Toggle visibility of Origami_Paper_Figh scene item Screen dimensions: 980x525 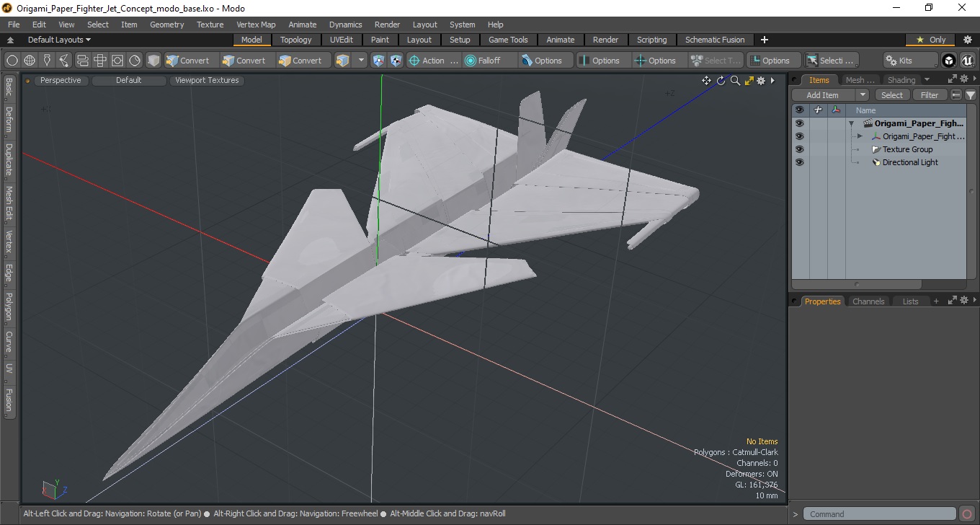(x=799, y=123)
